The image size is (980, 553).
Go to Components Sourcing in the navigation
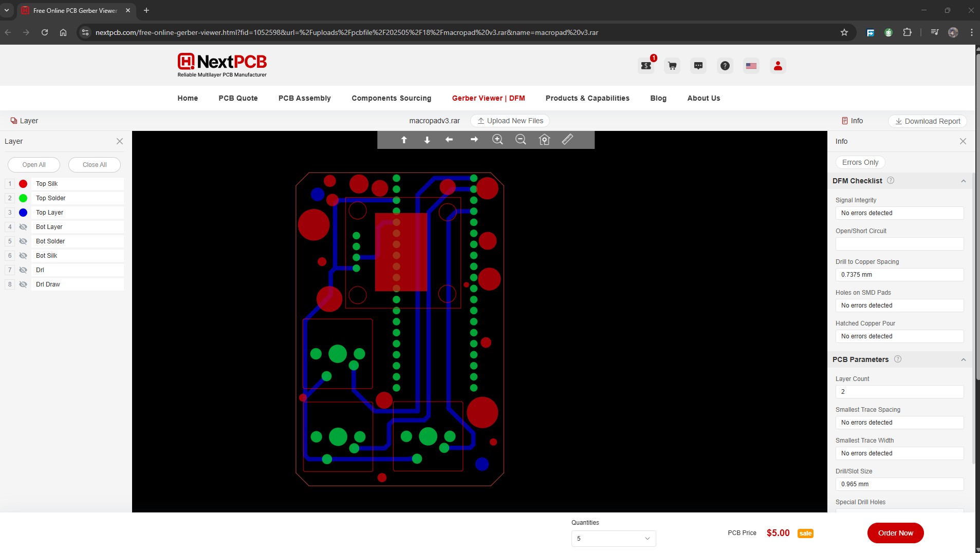click(x=391, y=98)
